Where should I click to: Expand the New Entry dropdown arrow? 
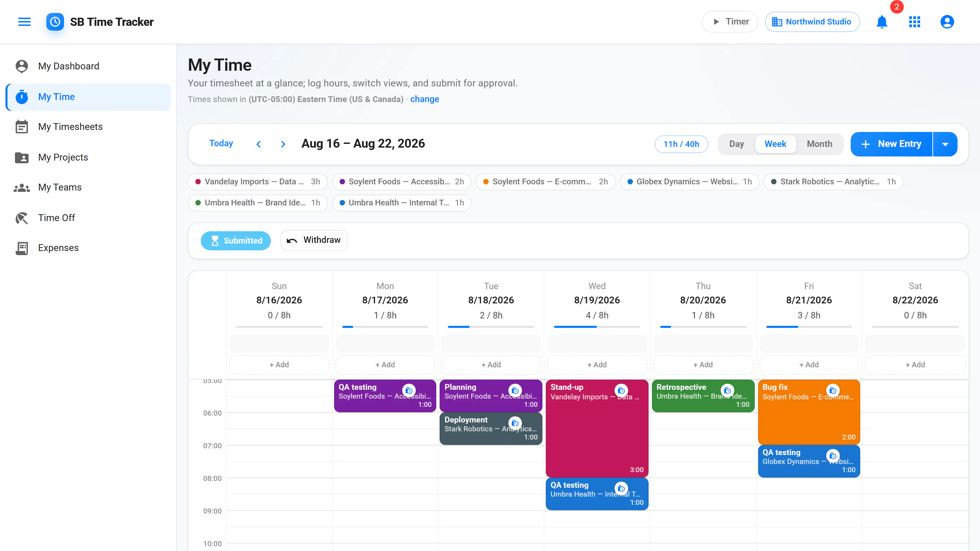coord(945,144)
